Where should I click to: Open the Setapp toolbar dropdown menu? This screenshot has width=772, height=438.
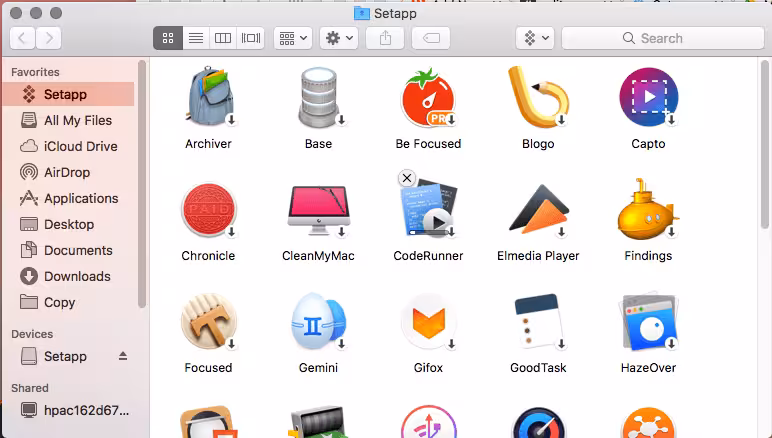pyautogui.click(x=536, y=38)
